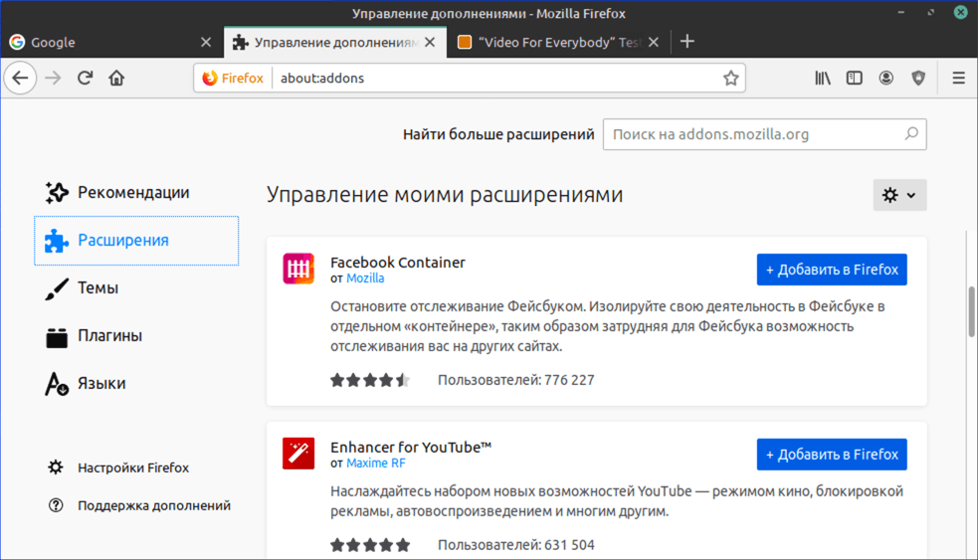Click the page vertical scrollbar thumb
Image resolution: width=978 pixels, height=560 pixels.
(972, 311)
